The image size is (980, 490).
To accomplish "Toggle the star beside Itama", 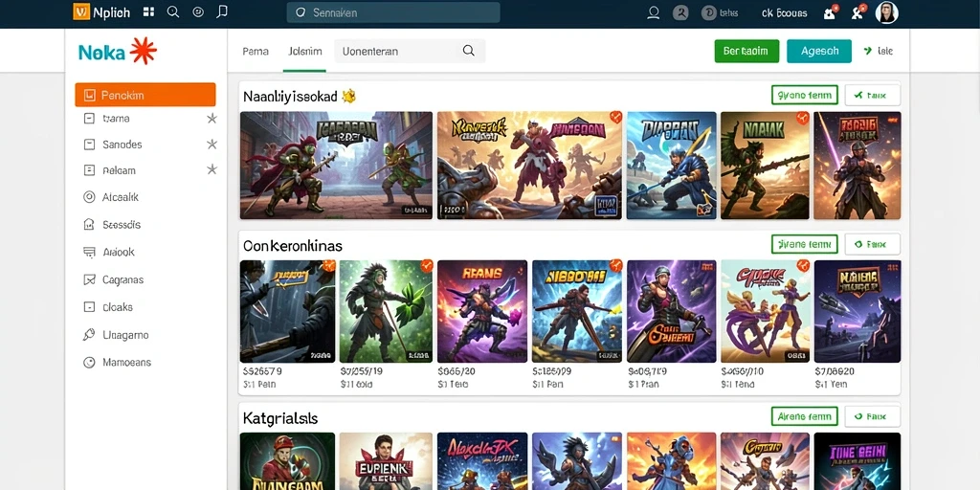I will coord(212,118).
